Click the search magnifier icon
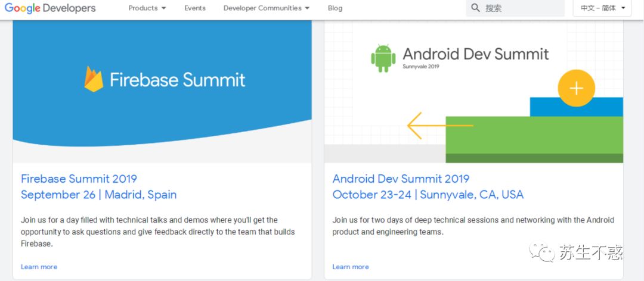The height and width of the screenshot is (281, 644). tap(475, 8)
